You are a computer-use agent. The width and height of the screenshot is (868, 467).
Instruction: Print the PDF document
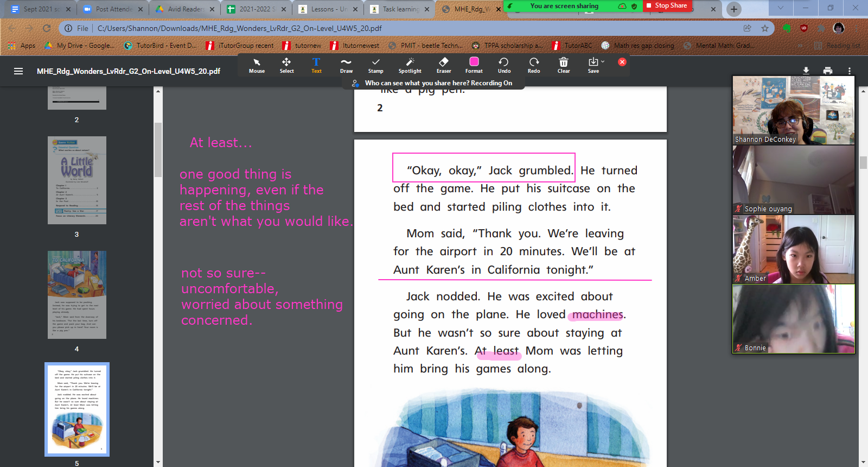point(828,71)
